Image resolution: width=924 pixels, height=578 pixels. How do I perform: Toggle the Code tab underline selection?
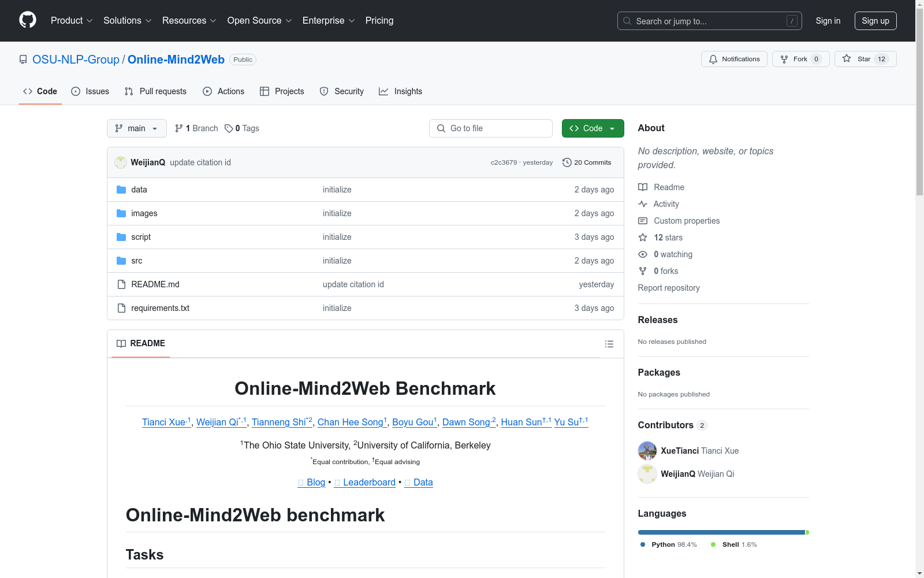pos(39,91)
